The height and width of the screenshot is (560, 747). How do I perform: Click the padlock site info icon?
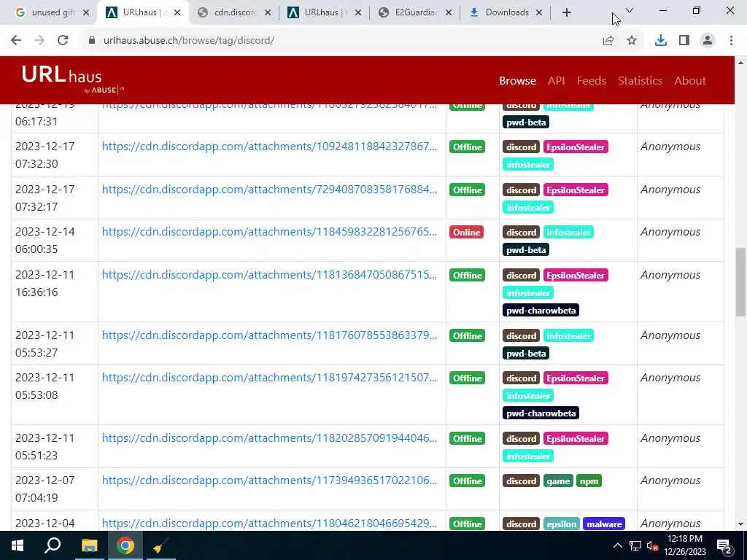[x=92, y=41]
